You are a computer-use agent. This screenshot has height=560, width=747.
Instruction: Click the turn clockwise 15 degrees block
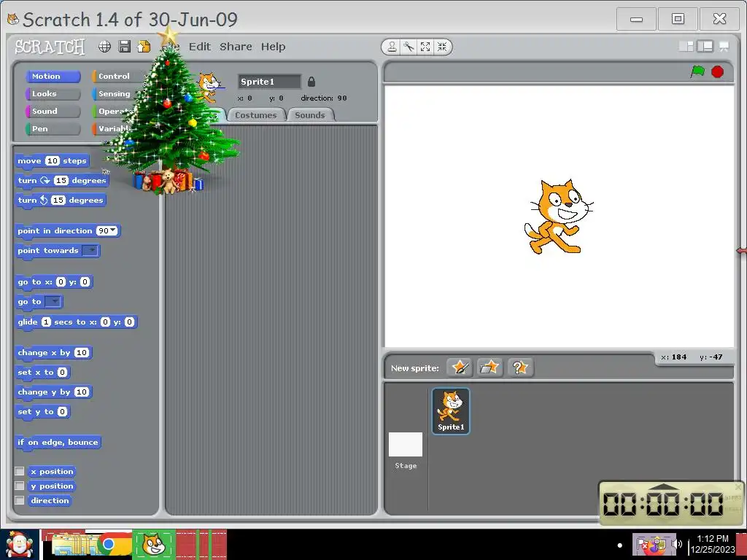click(62, 181)
